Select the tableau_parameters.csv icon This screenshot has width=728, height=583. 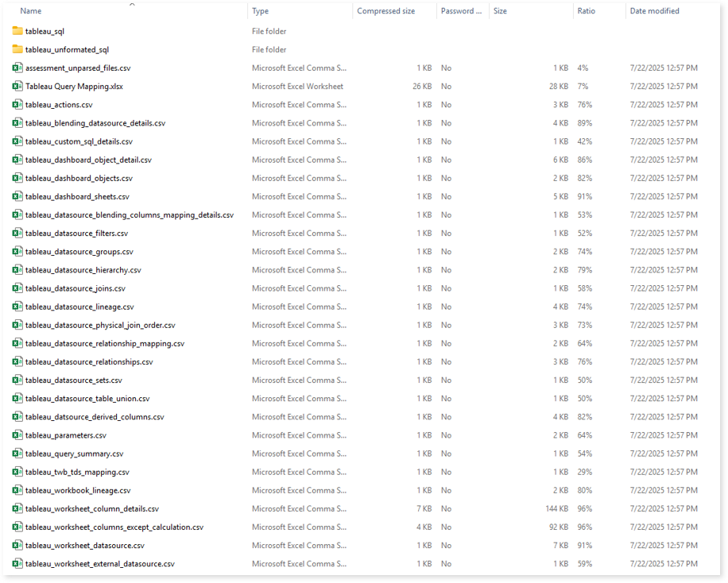pos(17,435)
